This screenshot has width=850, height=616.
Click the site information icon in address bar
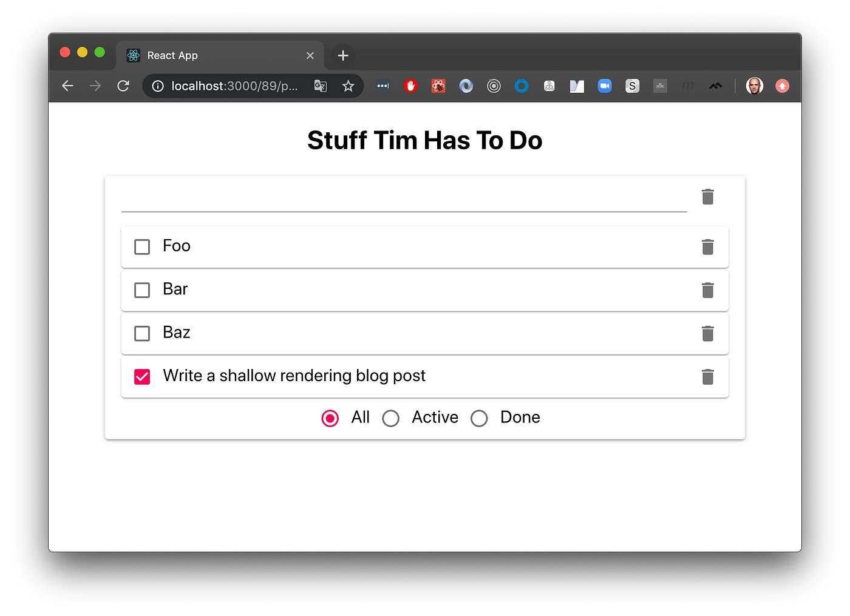click(157, 86)
